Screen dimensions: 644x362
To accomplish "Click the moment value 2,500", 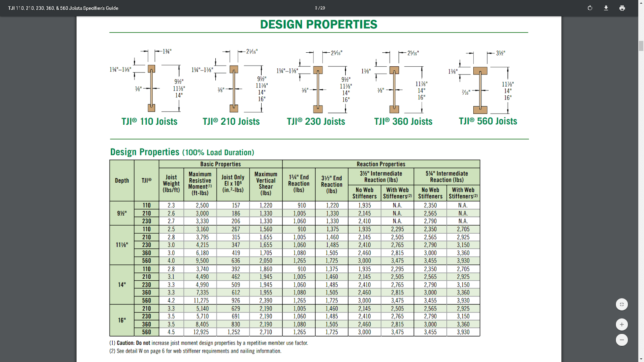I will 202,206.
